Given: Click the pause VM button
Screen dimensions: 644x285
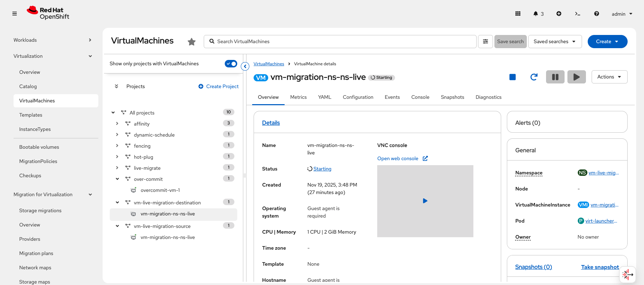Looking at the screenshot, I should coord(555,77).
